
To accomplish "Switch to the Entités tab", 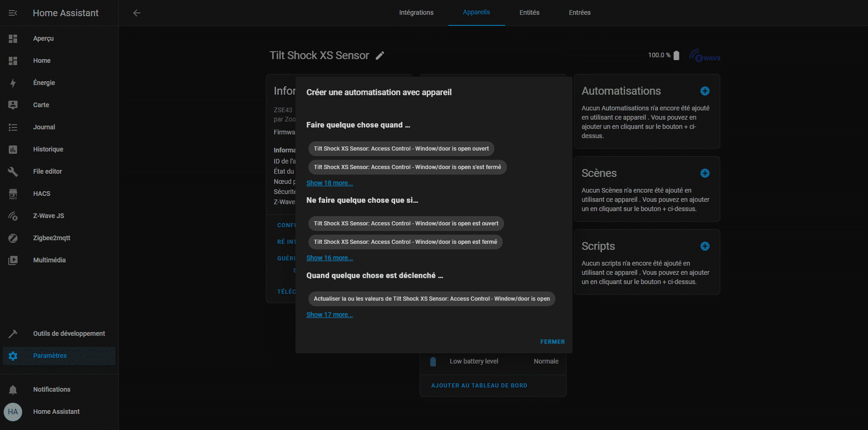I will [x=530, y=12].
